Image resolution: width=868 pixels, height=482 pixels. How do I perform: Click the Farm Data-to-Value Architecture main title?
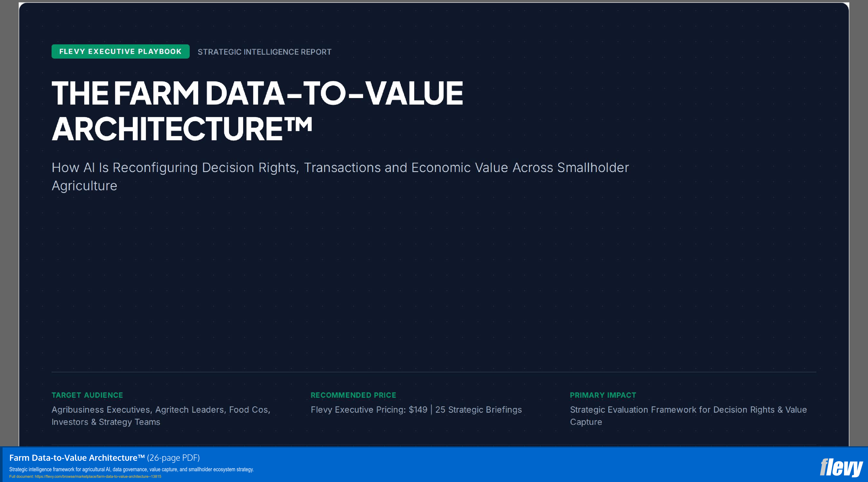257,111
